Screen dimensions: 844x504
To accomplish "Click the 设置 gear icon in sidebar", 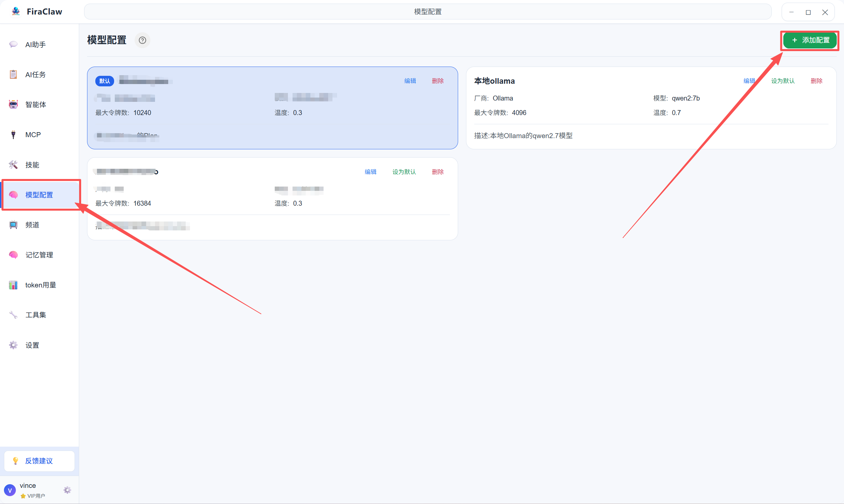I will [x=13, y=345].
